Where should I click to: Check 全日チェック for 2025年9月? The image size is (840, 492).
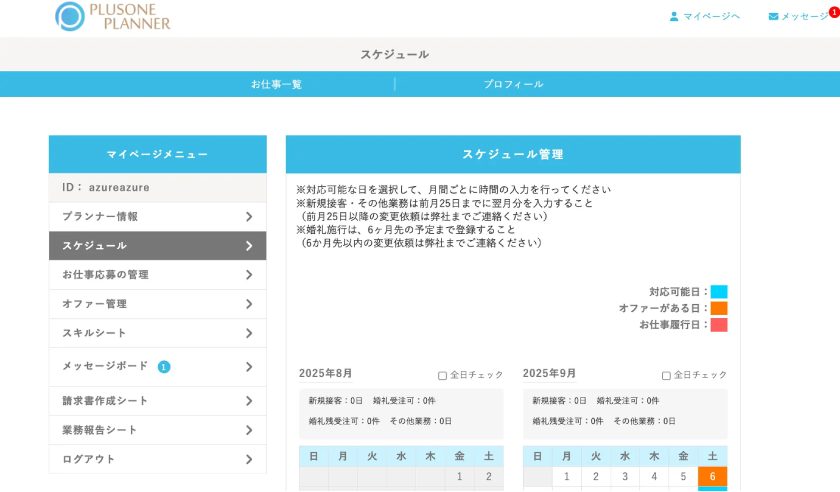(x=667, y=375)
